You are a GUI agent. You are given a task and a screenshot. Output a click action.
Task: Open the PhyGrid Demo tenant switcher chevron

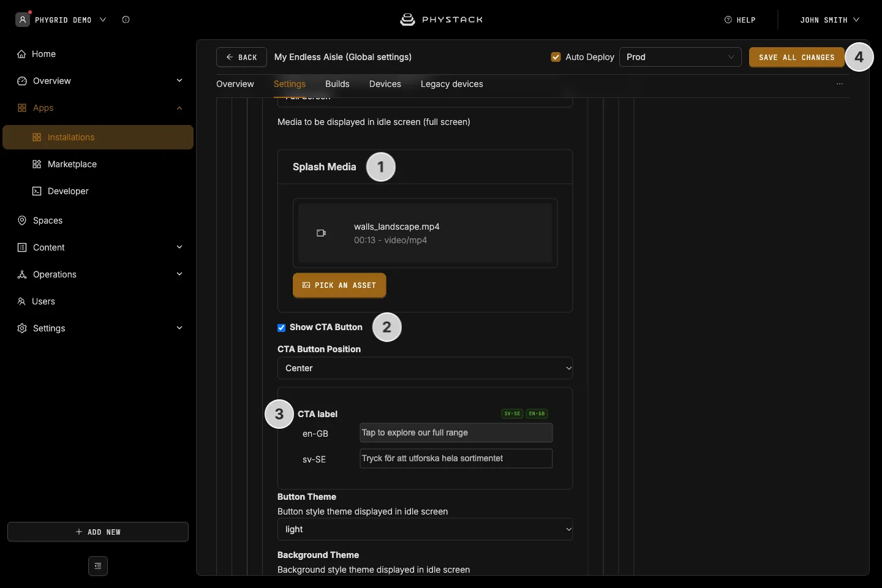[x=103, y=20]
